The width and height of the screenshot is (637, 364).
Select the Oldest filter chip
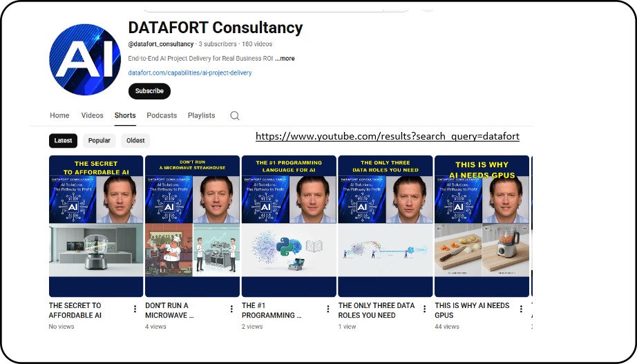pos(135,141)
